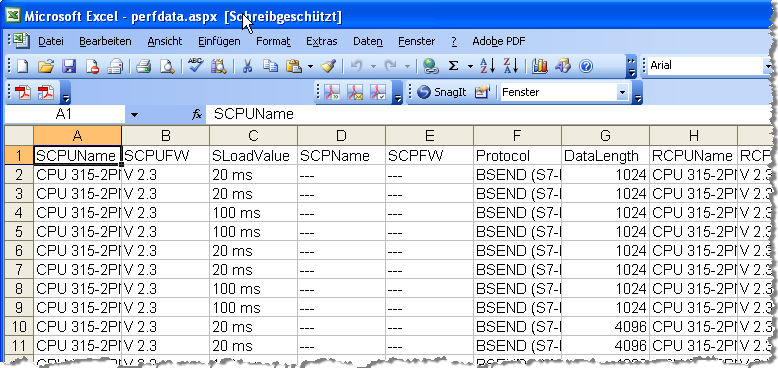The height and width of the screenshot is (368, 778).
Task: Open the Format menu
Action: click(x=273, y=41)
